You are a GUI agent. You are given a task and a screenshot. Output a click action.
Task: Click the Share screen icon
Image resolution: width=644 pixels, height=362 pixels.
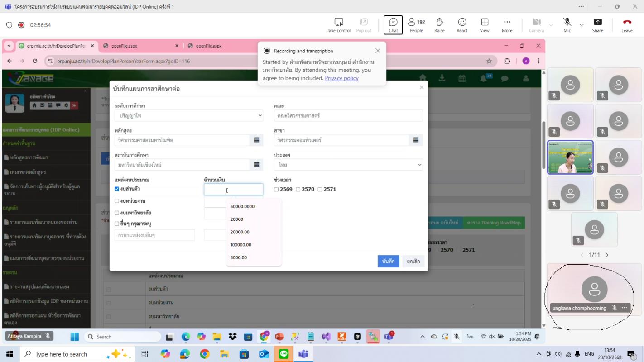click(x=597, y=25)
